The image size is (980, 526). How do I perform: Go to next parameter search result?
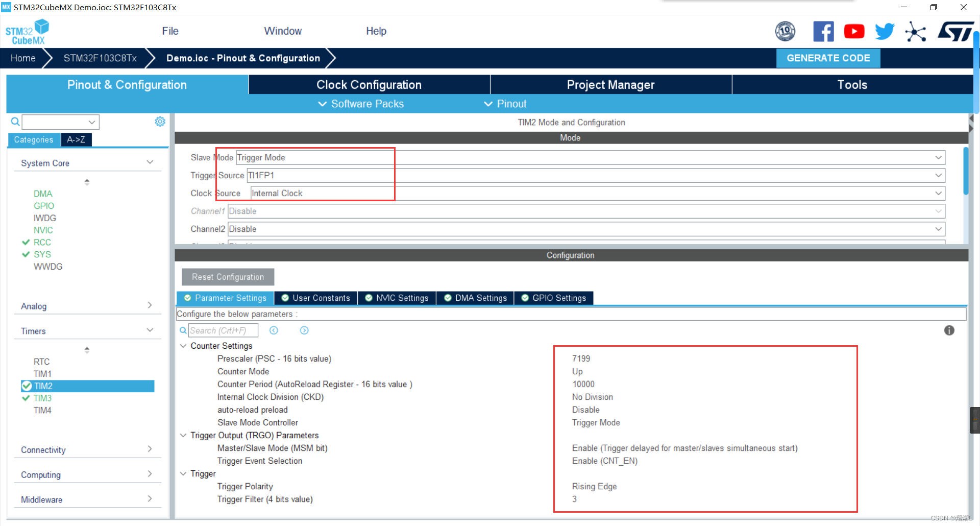point(304,330)
